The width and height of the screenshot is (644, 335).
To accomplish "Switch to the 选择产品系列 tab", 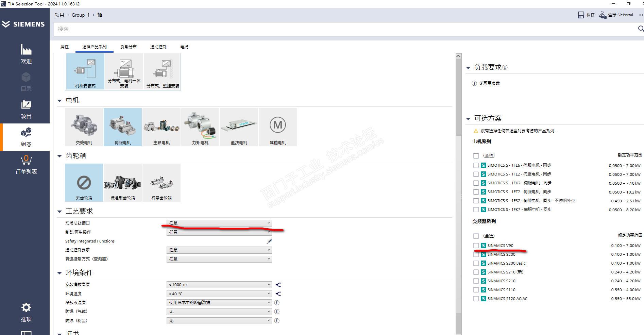I will click(95, 47).
